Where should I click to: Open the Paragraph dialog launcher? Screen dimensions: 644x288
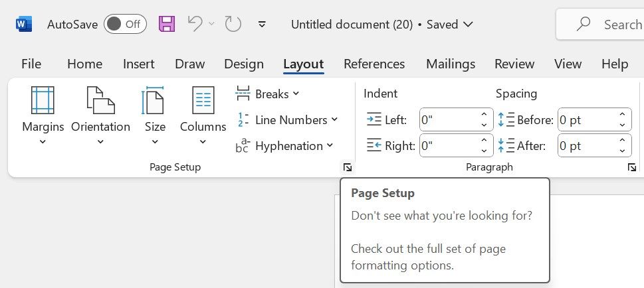[631, 168]
